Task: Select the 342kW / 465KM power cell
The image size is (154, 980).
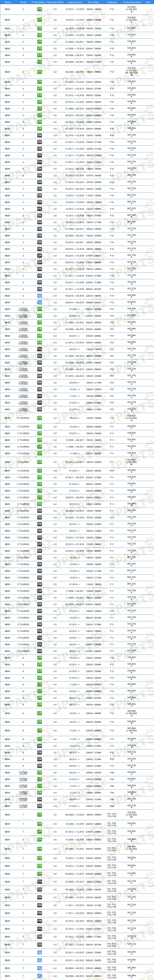Action: pos(94,976)
